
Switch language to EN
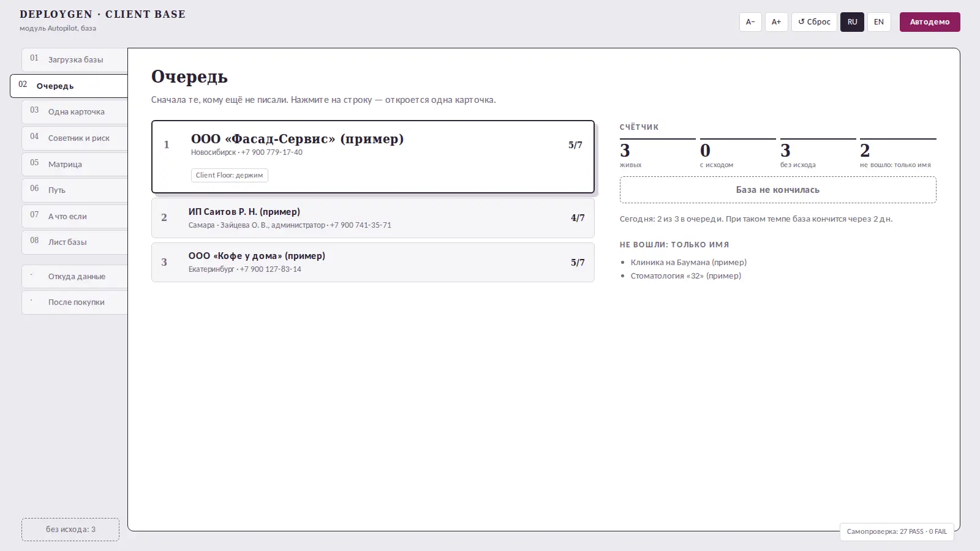tap(879, 22)
